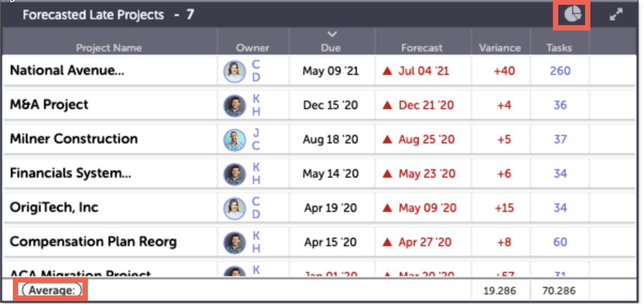This screenshot has height=304, width=644.
Task: Toggle sort arrow above Due column
Action: click(332, 35)
